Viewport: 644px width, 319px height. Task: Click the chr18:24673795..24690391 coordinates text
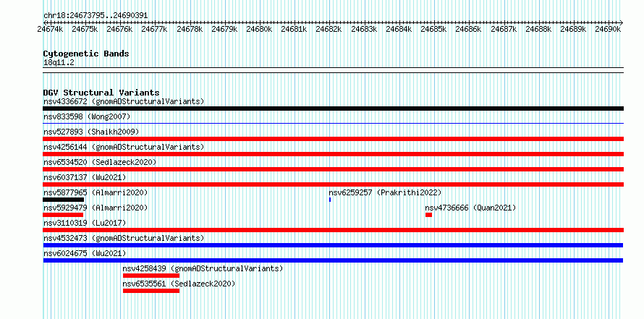96,16
